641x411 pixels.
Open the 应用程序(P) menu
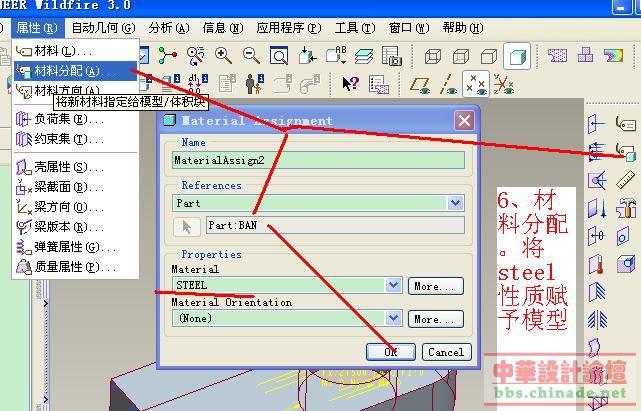(x=289, y=28)
